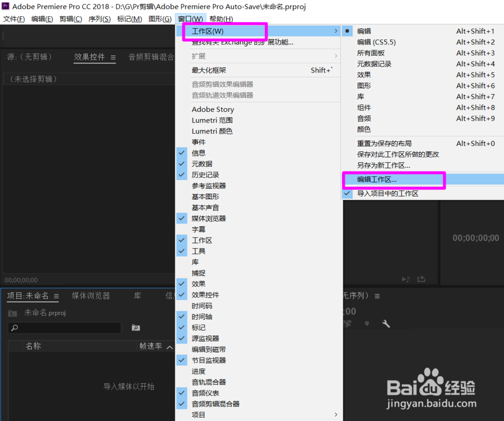
Task: Click the program monitor 00;00;00;00 timecode
Action: [x=476, y=238]
